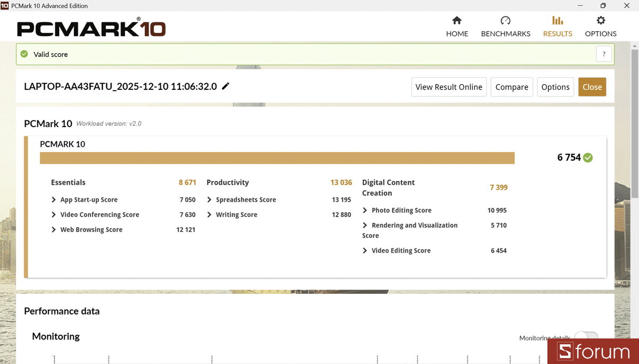Click the Productivity heading
639x364 pixels.
coord(227,182)
